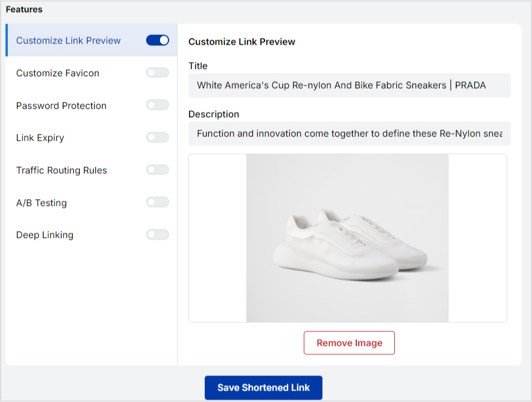Enable the Customize Favicon toggle
Image resolution: width=532 pixels, height=402 pixels.
[x=158, y=73]
